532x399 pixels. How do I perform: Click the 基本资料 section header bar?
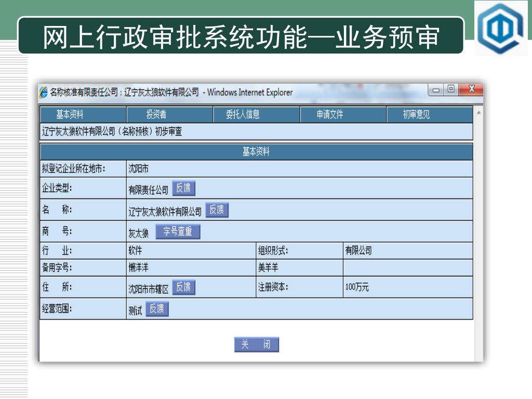257,152
